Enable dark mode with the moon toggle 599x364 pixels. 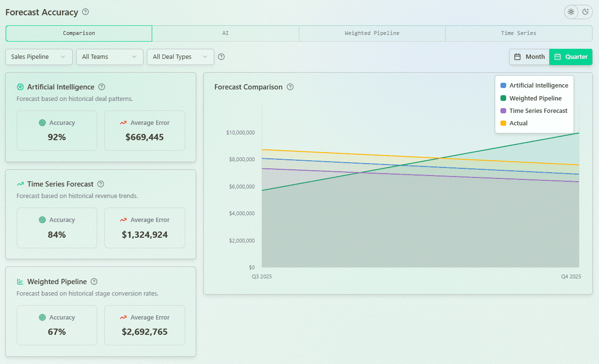(x=585, y=11)
